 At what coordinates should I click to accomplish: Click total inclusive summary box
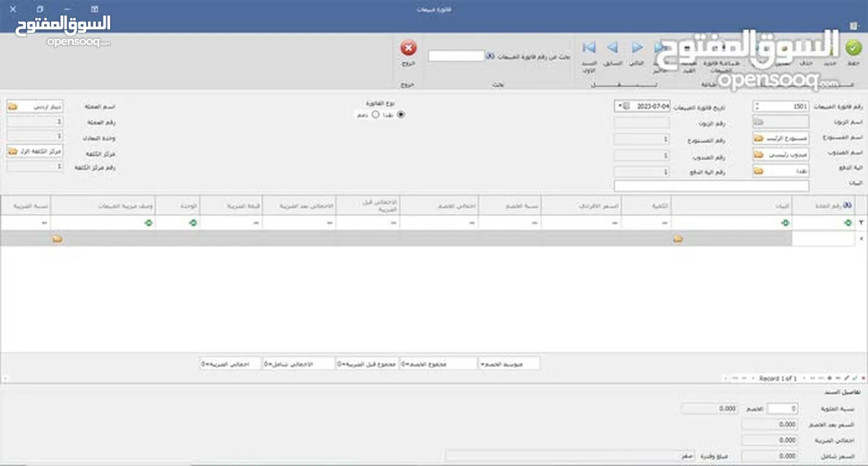[298, 364]
